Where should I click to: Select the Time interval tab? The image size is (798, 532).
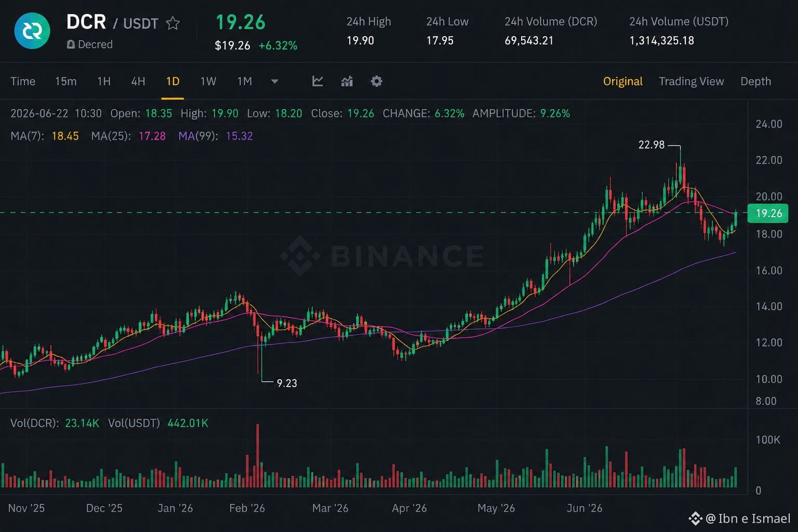point(23,81)
